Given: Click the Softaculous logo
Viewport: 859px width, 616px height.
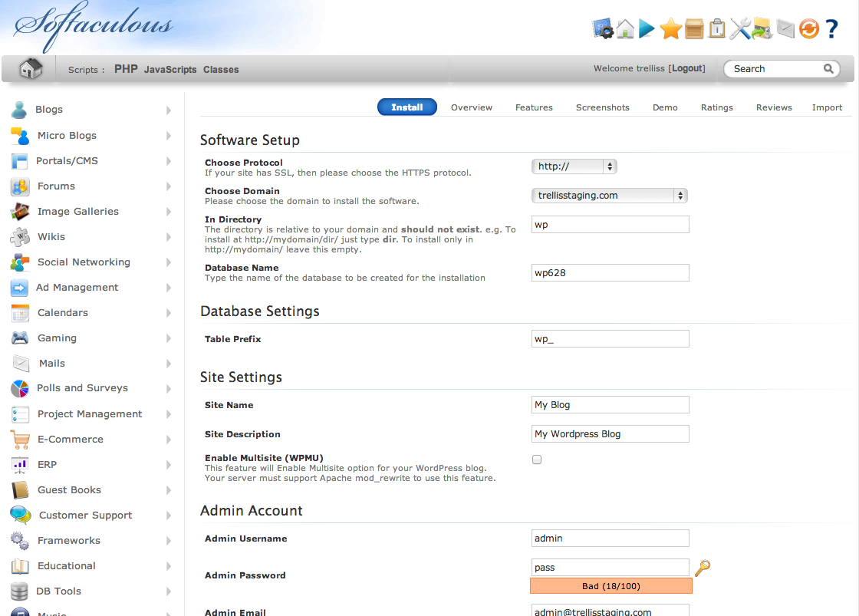Looking at the screenshot, I should click(93, 26).
